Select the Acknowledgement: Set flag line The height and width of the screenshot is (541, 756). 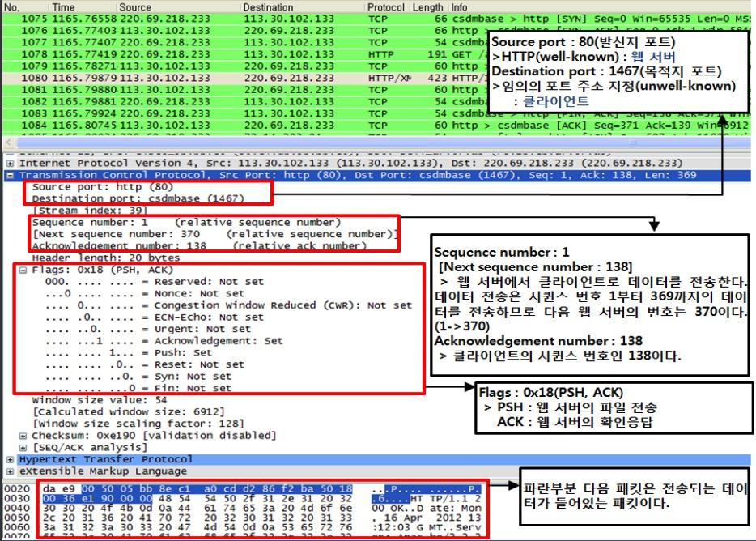pos(164,341)
